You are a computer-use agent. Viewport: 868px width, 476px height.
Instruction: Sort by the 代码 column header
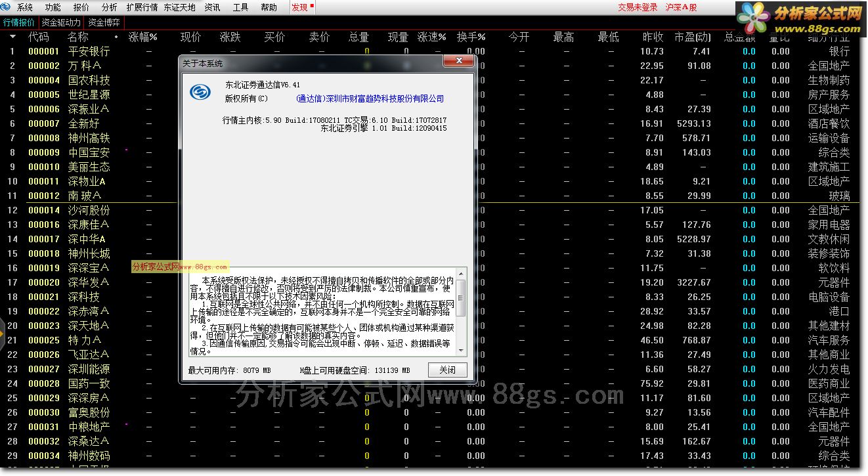tap(38, 37)
